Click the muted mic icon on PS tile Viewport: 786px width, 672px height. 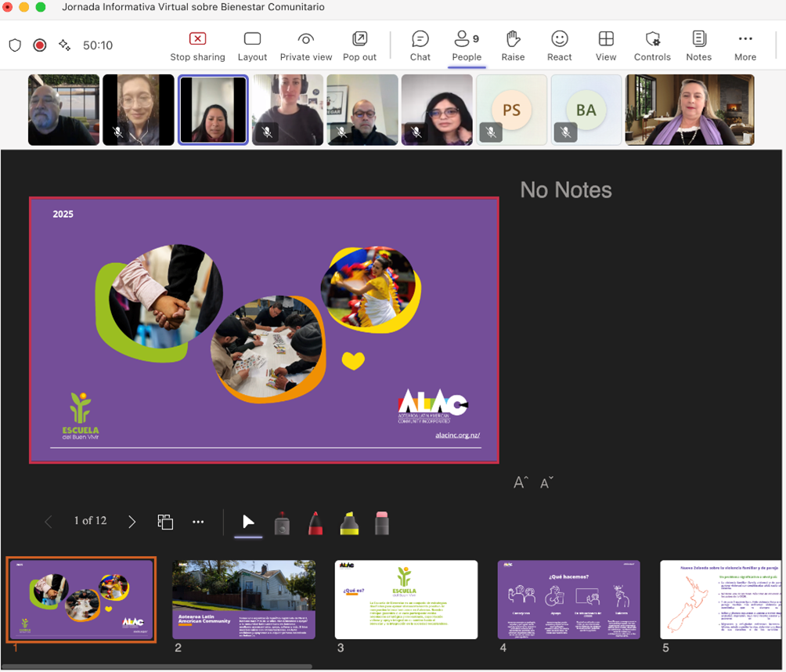[491, 132]
